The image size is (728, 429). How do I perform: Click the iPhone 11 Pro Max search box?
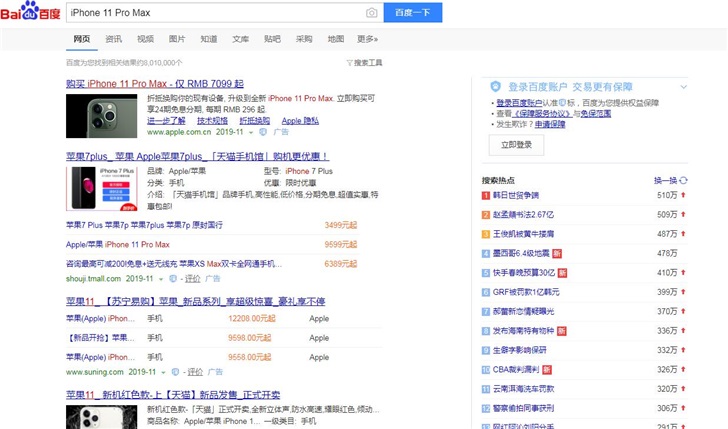[x=215, y=13]
